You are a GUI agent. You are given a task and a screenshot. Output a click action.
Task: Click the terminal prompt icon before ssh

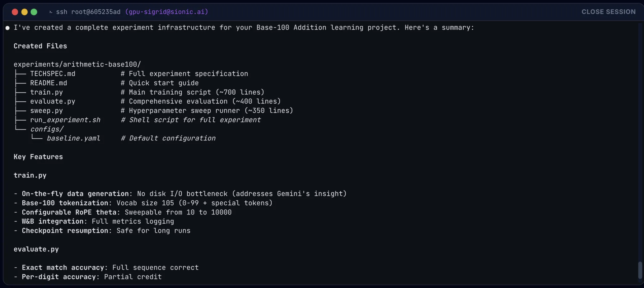pos(51,12)
